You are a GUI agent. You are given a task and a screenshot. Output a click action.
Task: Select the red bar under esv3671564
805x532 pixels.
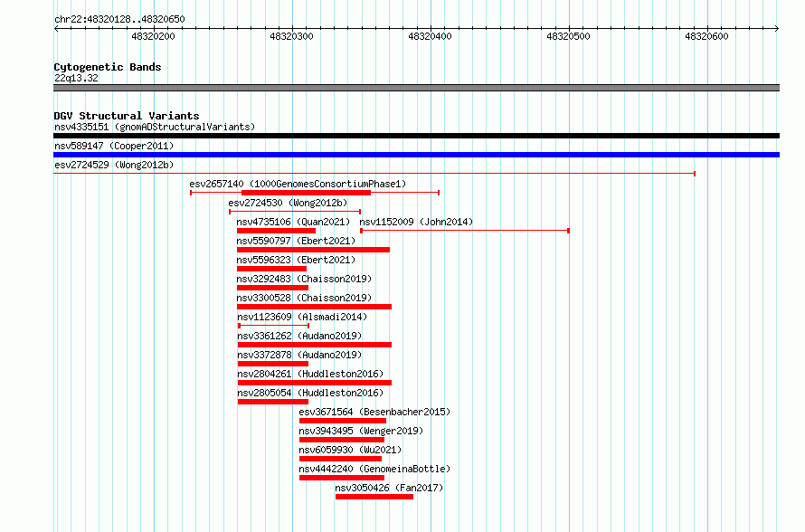pos(343,421)
